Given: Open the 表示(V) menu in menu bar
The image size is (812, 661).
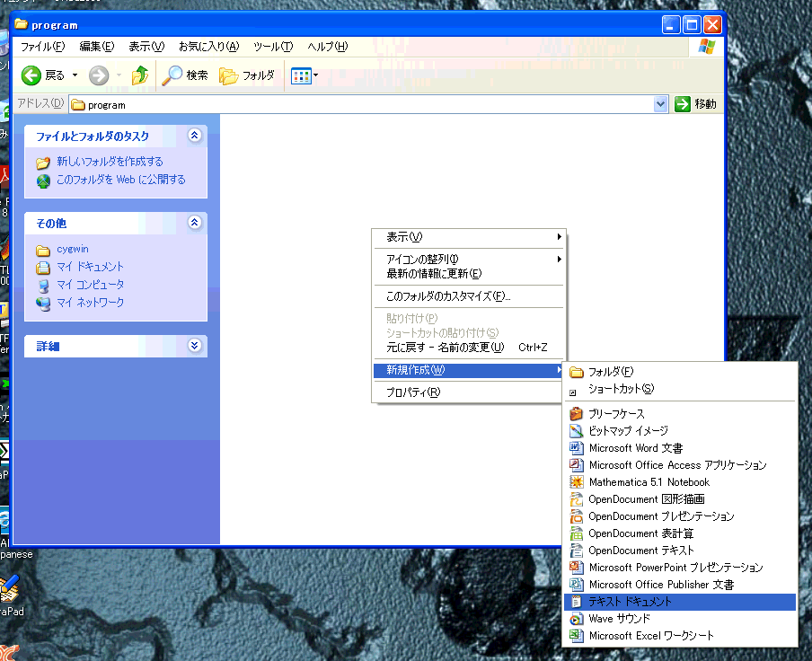Looking at the screenshot, I should coord(146,47).
